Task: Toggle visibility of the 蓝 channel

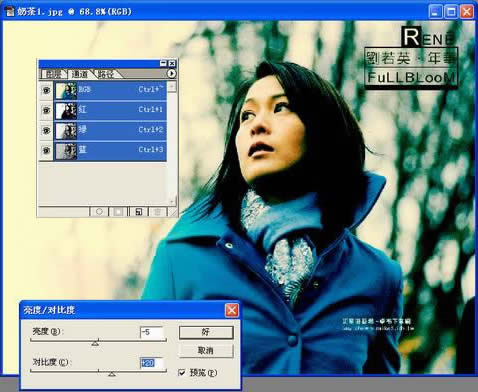Action: click(x=46, y=150)
